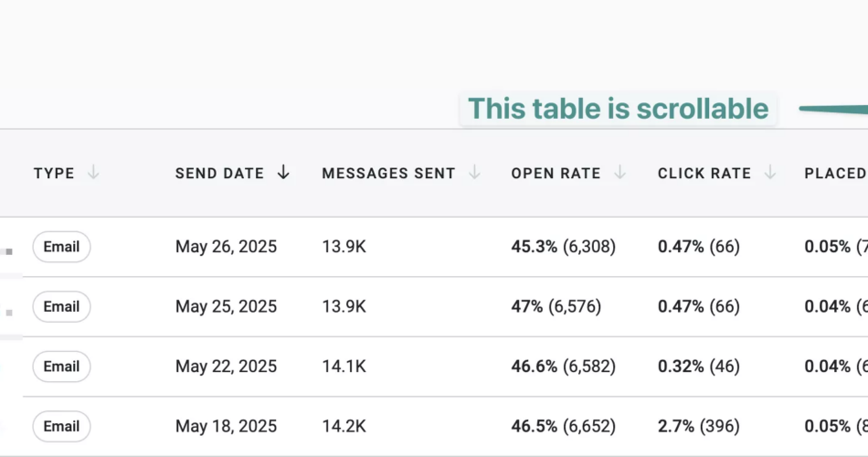Select the TYPE column header label
Screen dimensions: 868x457
54,174
